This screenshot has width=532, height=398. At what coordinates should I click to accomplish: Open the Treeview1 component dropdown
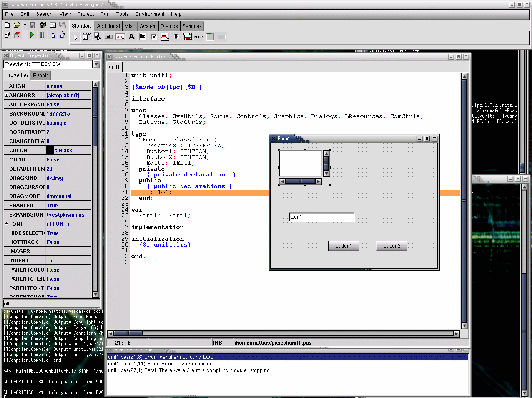tap(96, 64)
